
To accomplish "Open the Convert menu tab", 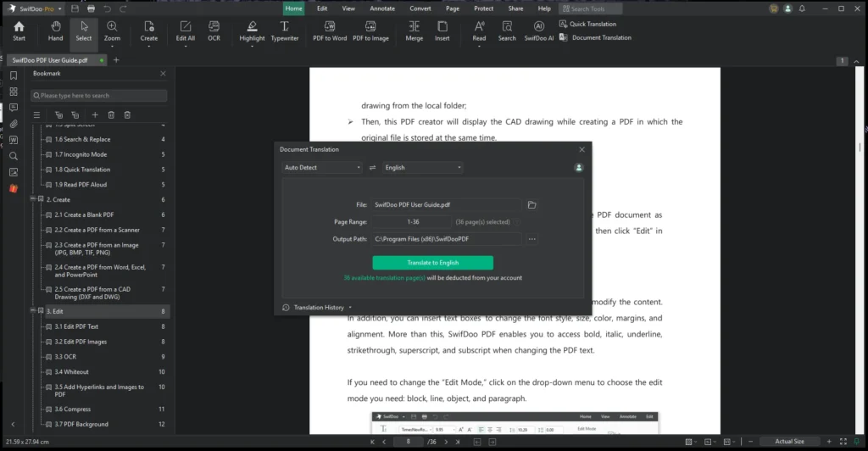I will [420, 8].
